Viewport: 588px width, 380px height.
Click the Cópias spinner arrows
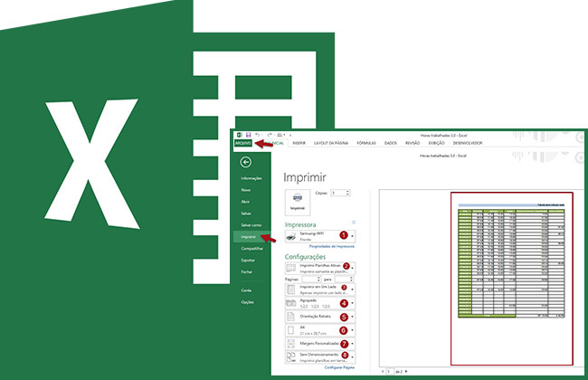(348, 193)
